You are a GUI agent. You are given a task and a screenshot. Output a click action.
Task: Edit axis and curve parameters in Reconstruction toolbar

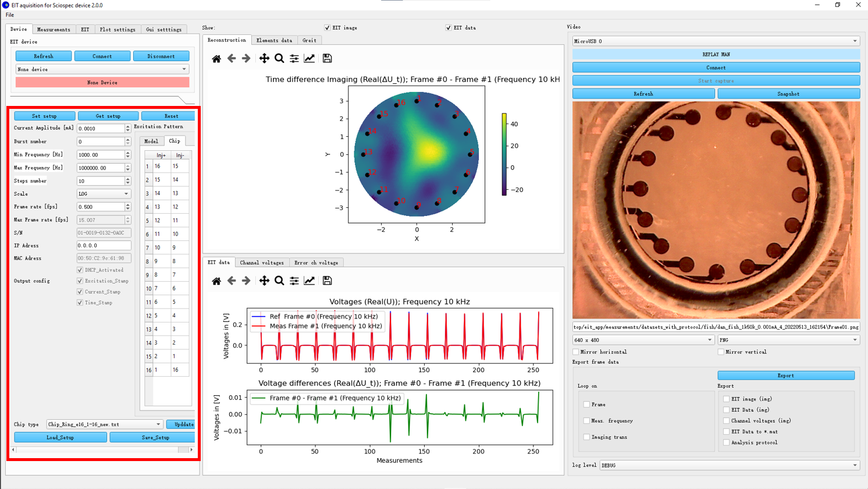click(310, 58)
